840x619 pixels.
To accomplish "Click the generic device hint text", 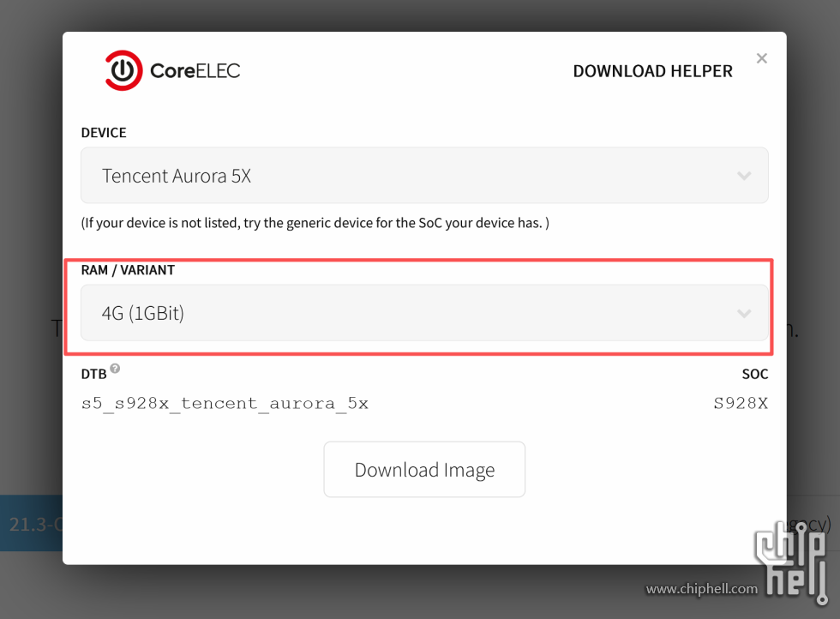I will 315,223.
